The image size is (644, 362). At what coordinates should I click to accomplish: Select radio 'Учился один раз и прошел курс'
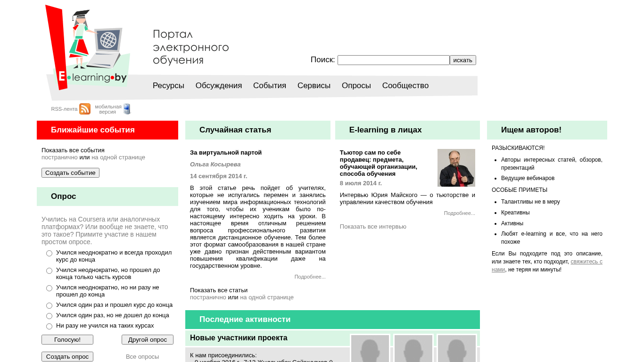click(49, 306)
